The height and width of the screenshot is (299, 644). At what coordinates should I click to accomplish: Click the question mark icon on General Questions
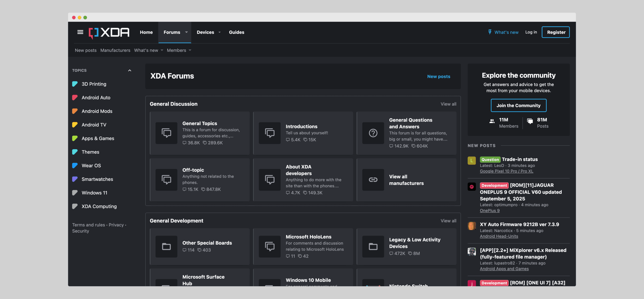(x=373, y=133)
